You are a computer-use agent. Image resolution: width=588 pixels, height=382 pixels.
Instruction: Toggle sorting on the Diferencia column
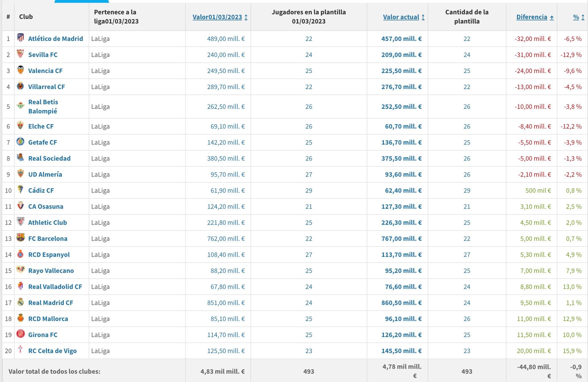(x=532, y=17)
